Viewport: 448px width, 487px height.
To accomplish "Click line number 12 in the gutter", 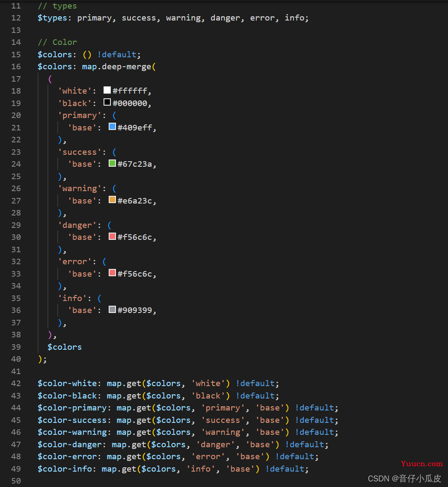I will 16,18.
